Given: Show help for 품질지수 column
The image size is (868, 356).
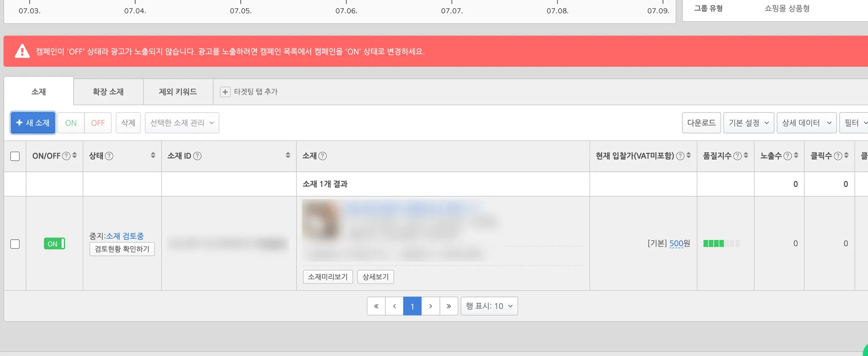Looking at the screenshot, I should [737, 156].
